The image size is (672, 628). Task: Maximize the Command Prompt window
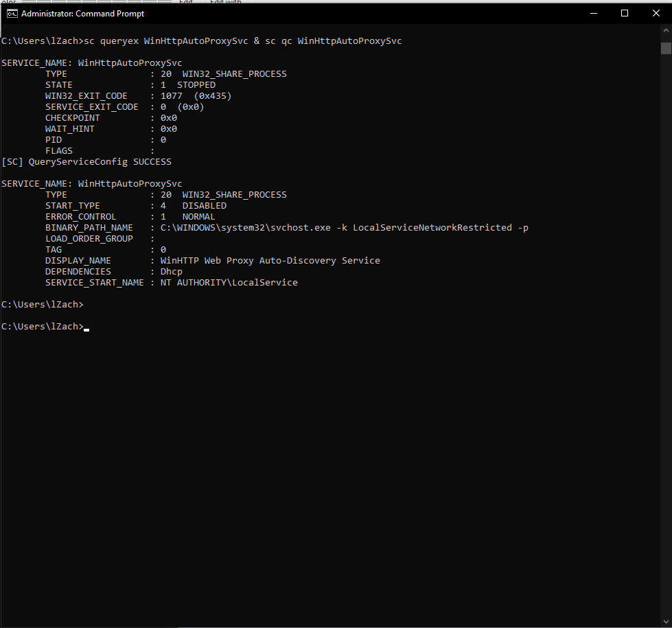click(x=625, y=14)
